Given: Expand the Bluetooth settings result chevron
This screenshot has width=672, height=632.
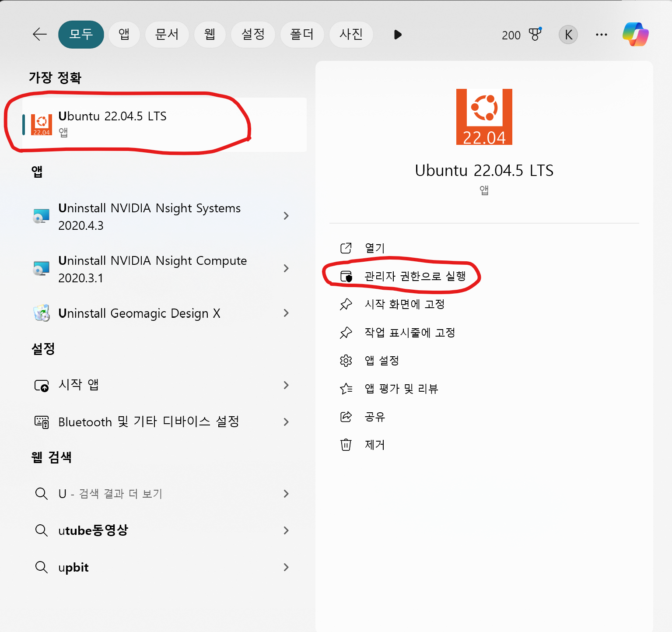Looking at the screenshot, I should point(286,422).
